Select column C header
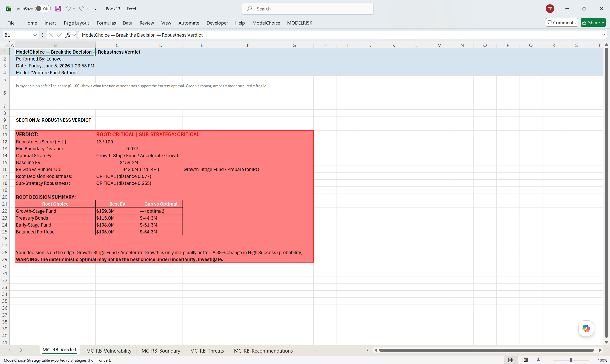This screenshot has width=610, height=364. (x=117, y=45)
